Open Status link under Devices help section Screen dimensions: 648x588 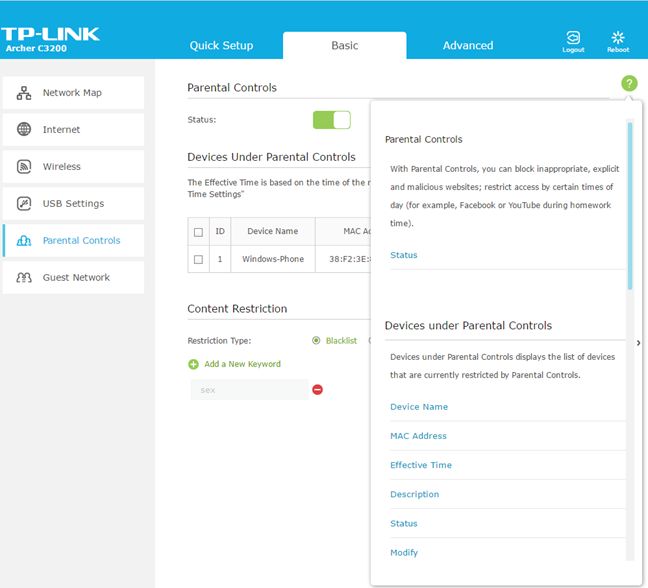pos(404,524)
